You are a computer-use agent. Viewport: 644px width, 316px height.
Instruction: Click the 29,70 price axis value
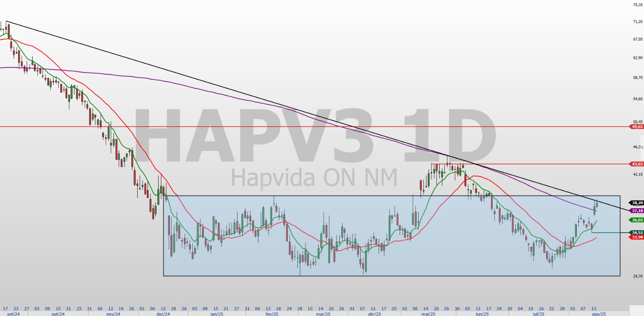click(x=638, y=276)
